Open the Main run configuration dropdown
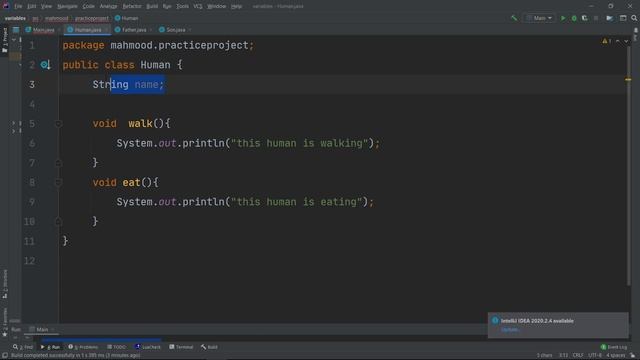 point(540,18)
